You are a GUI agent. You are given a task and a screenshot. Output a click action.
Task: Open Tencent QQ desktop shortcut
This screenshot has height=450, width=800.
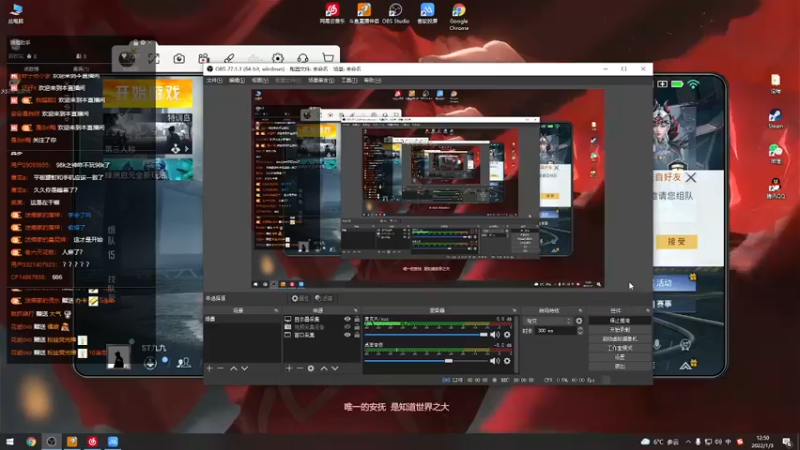point(776,188)
